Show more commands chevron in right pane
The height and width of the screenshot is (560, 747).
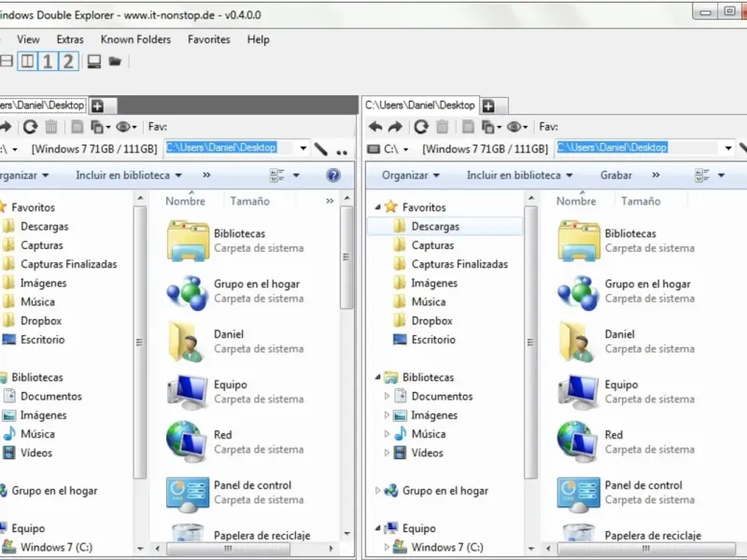click(656, 175)
